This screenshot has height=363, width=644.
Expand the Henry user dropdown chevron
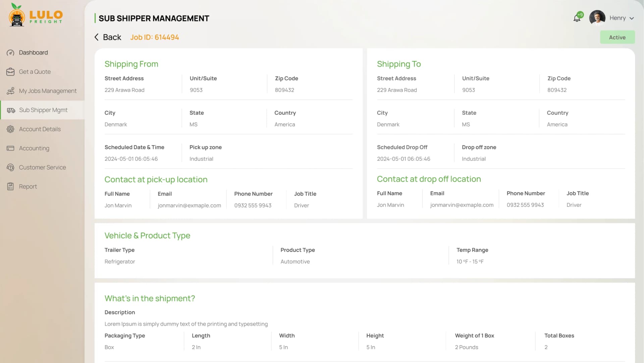[x=632, y=18]
